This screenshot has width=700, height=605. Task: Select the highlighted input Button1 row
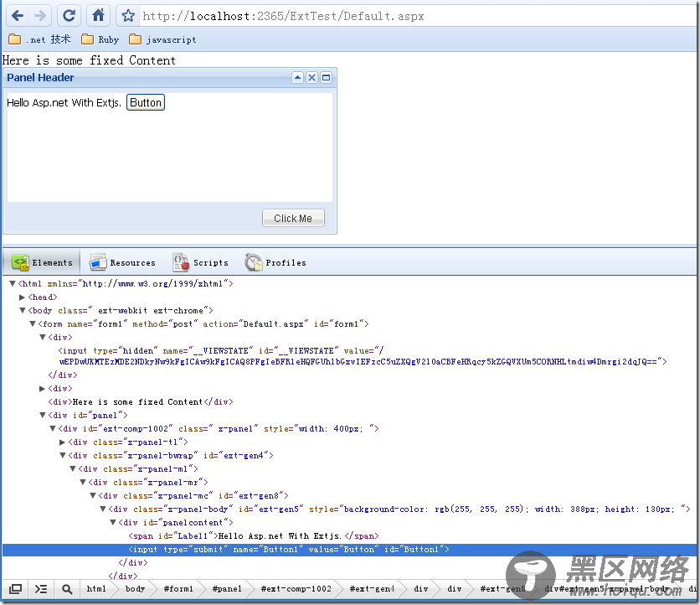pos(349,550)
